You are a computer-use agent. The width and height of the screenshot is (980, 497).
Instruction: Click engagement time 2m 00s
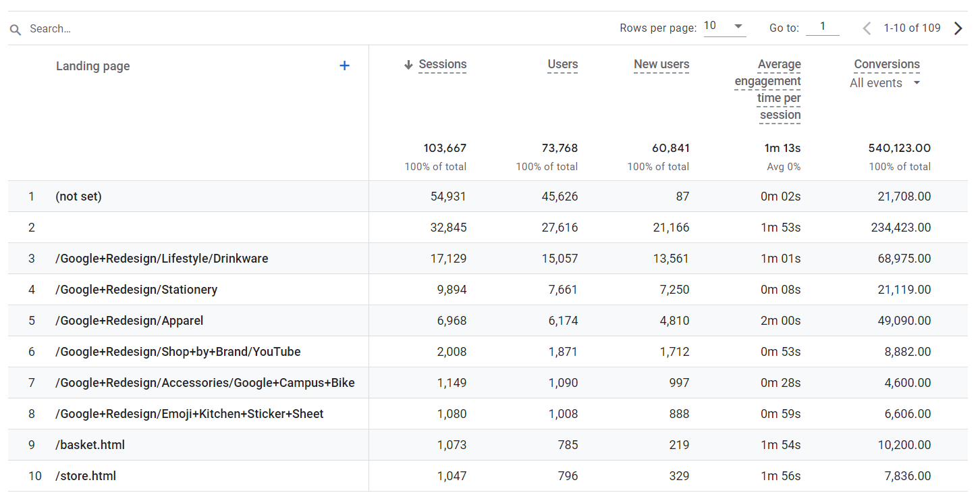[781, 321]
